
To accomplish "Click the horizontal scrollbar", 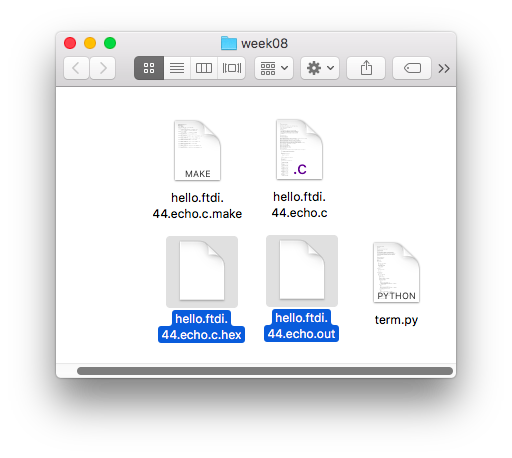I will click(265, 371).
